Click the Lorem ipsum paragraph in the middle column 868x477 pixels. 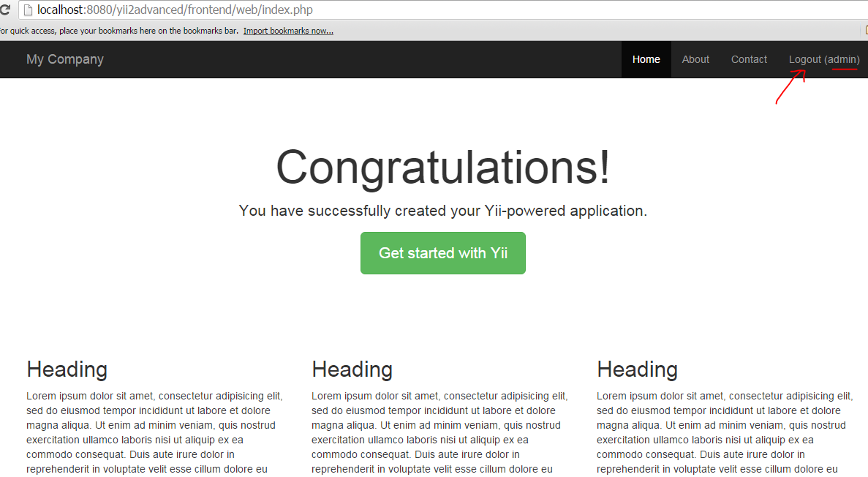pyautogui.click(x=439, y=432)
